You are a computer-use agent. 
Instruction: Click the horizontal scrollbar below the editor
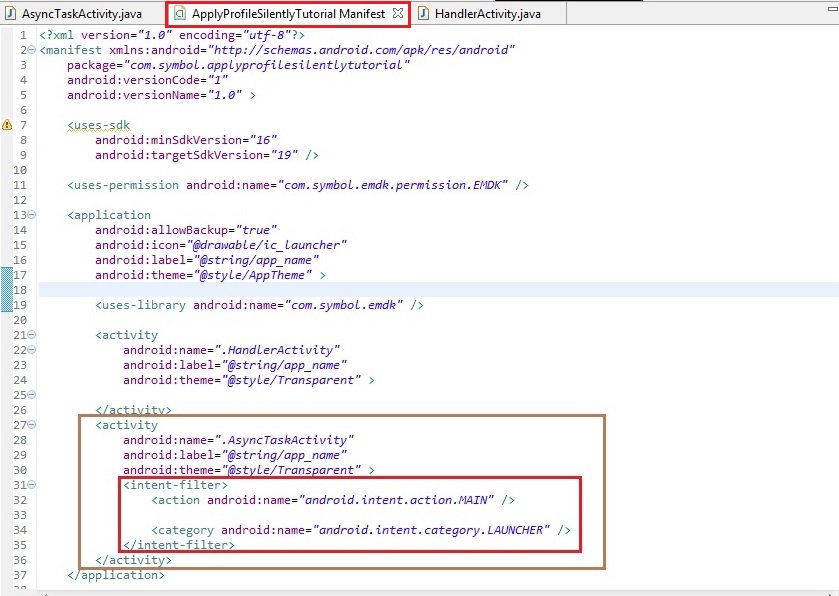point(420,591)
